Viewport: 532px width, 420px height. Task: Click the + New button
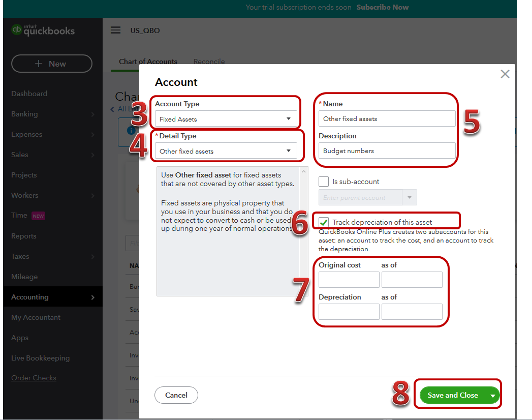(51, 64)
